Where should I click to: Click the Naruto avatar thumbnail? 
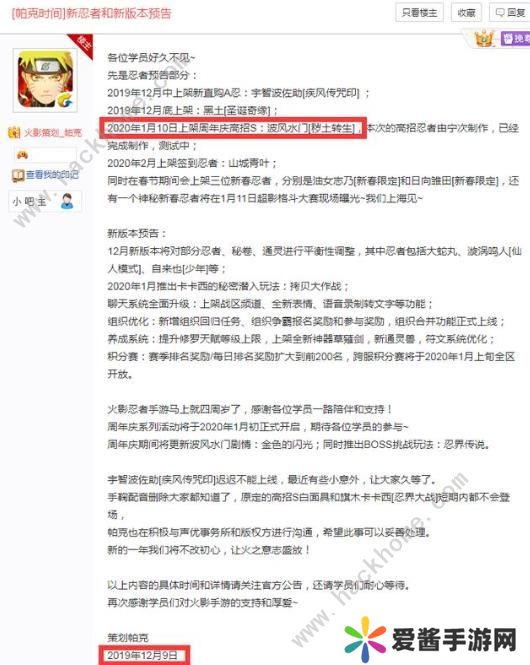click(45, 80)
